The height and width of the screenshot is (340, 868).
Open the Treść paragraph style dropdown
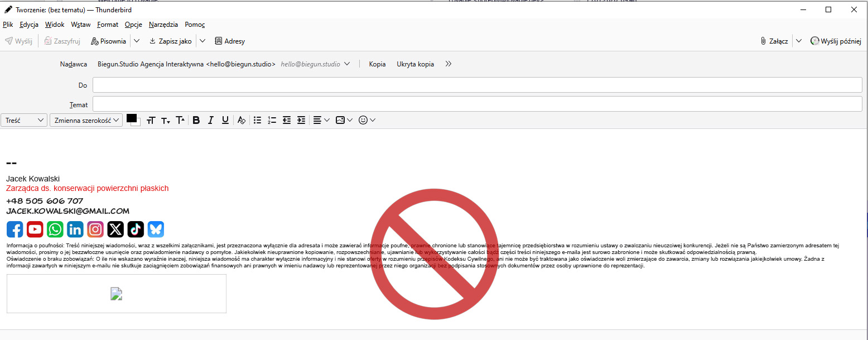point(25,120)
